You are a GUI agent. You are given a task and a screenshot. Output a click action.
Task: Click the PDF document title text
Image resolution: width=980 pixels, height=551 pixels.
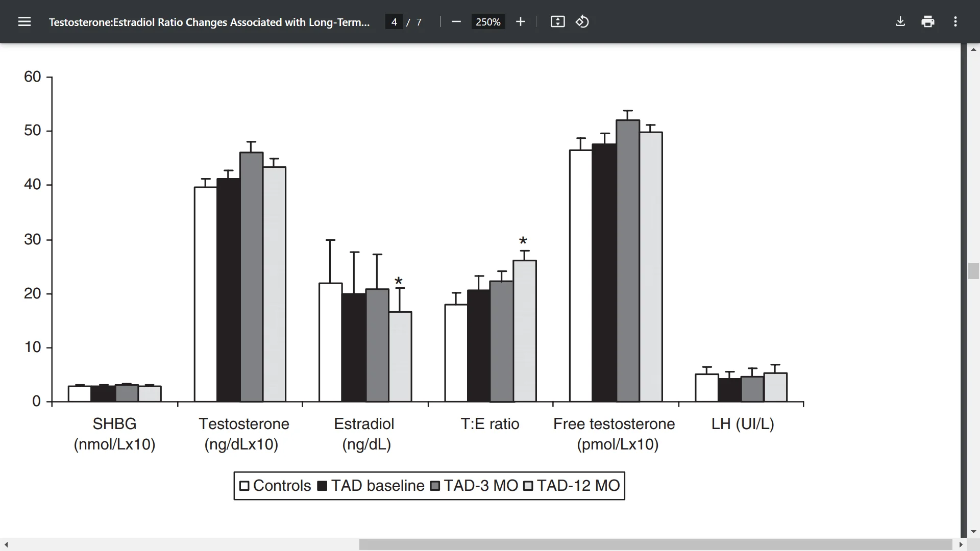(209, 22)
